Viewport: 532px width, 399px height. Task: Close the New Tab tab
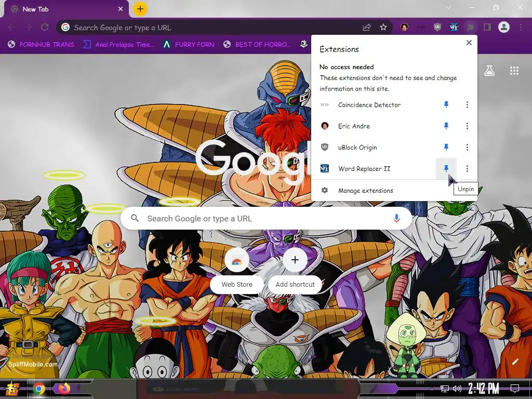pos(121,9)
